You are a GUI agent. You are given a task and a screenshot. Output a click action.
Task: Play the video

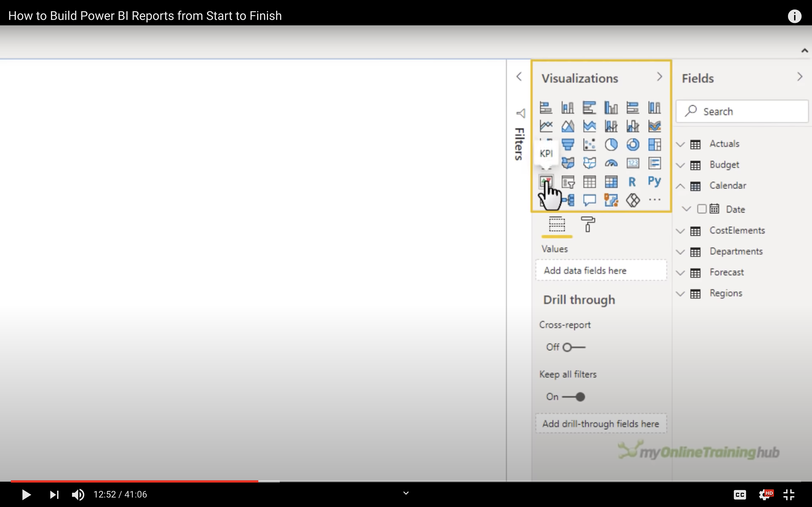coord(26,495)
